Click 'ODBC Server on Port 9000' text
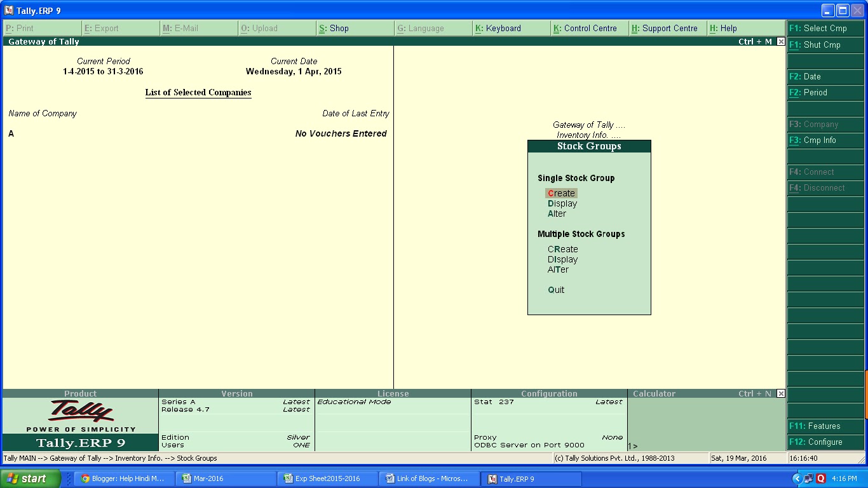The image size is (868, 488). tap(529, 445)
